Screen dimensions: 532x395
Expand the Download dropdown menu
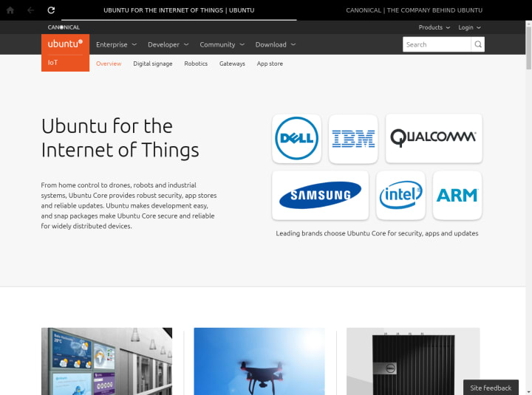276,44
